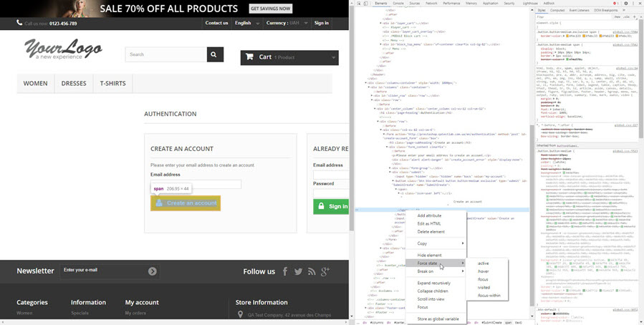Focus the store Search input field
Viewport: 644px width, 325px height.
click(x=166, y=54)
